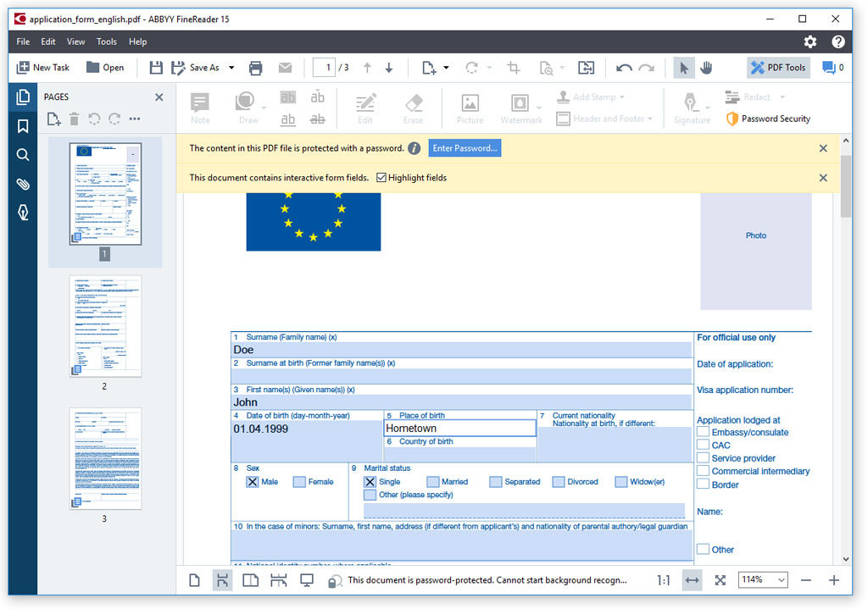The width and height of the screenshot is (868, 609).
Task: Open the View menu
Action: click(x=75, y=42)
